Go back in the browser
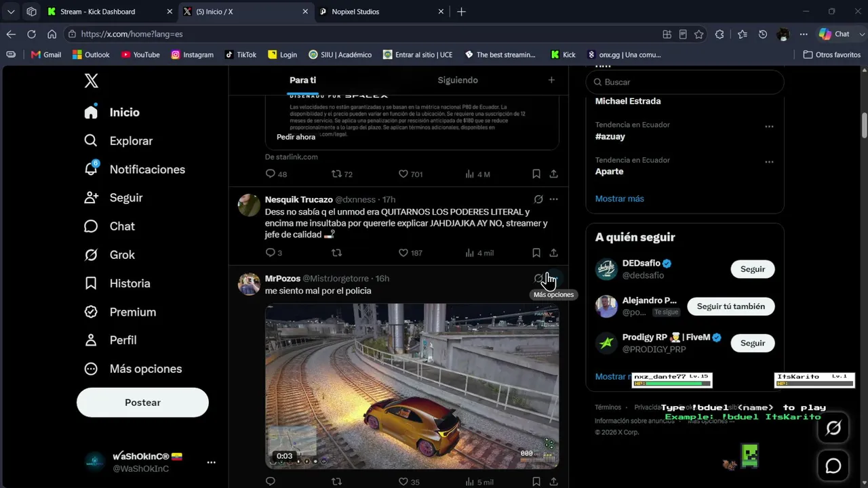 point(11,34)
